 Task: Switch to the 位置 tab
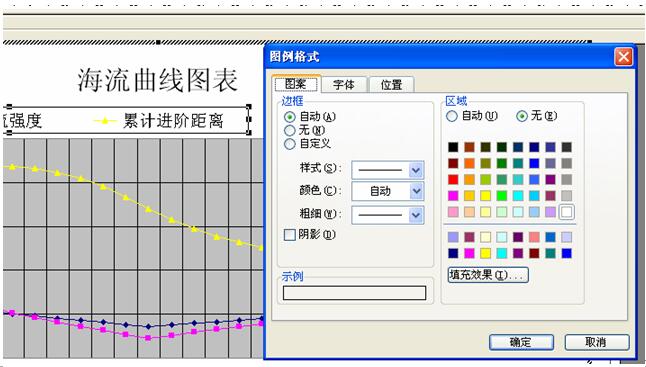coord(391,85)
